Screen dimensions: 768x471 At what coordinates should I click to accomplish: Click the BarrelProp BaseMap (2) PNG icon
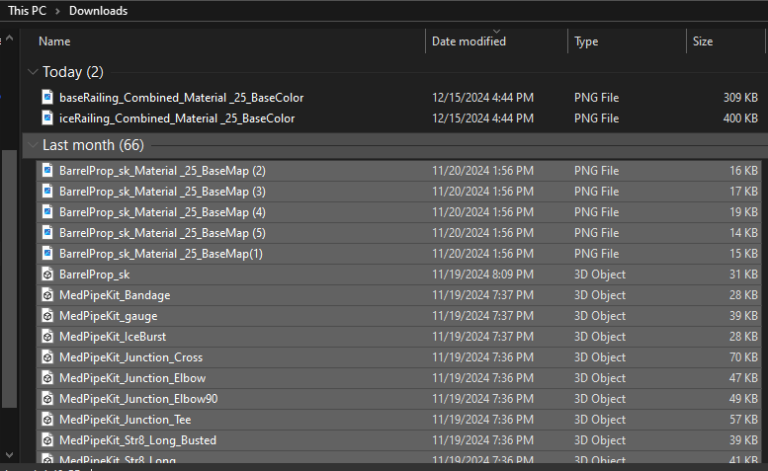click(47, 171)
